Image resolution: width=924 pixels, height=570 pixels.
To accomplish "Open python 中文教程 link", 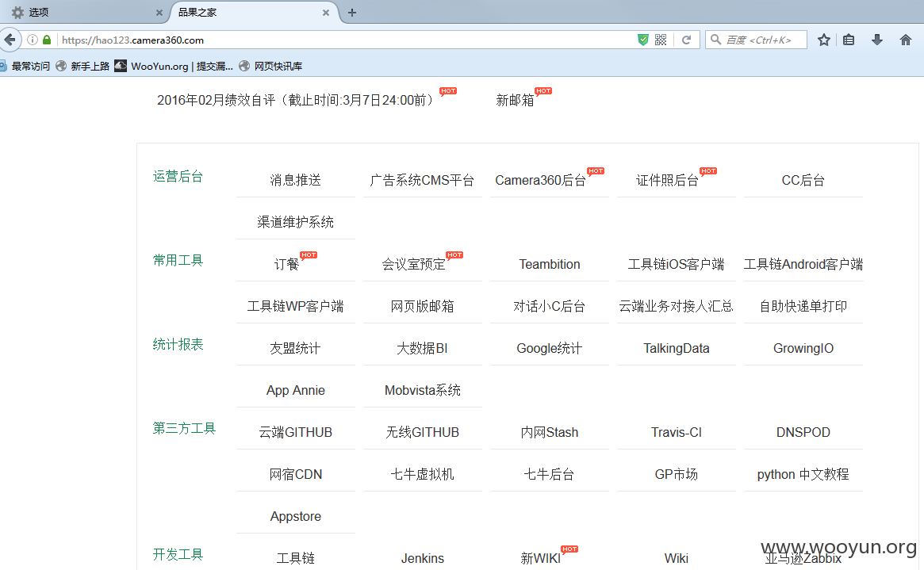I will (803, 475).
